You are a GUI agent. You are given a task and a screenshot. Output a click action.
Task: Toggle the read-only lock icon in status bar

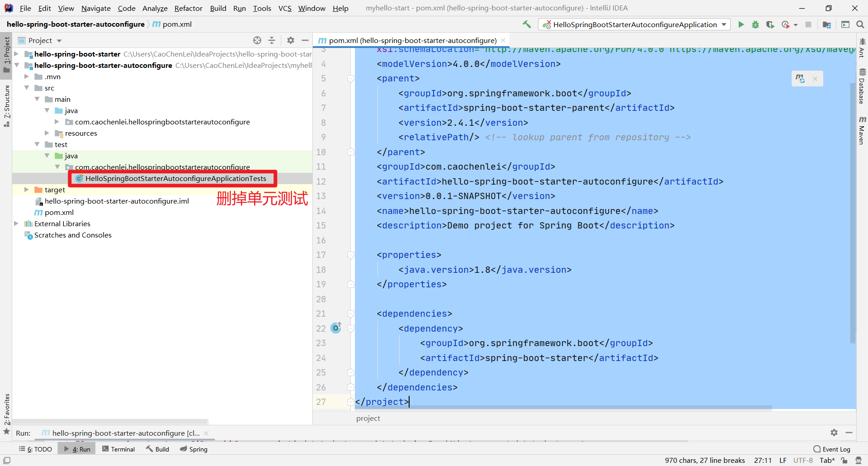click(x=844, y=461)
